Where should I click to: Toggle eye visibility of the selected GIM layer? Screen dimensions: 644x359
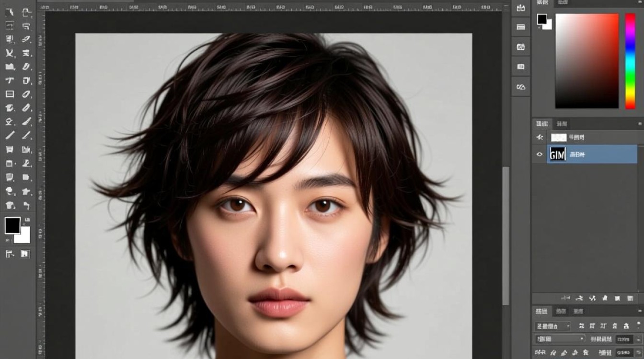540,155
